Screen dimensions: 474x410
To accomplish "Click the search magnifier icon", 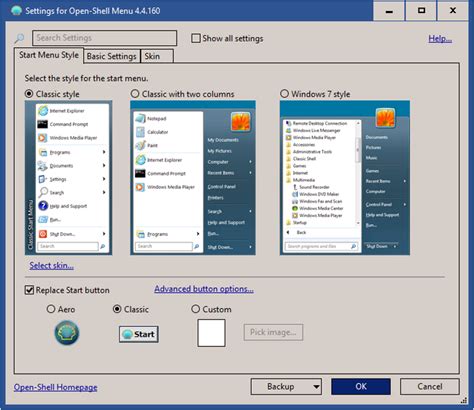I will click(x=19, y=38).
